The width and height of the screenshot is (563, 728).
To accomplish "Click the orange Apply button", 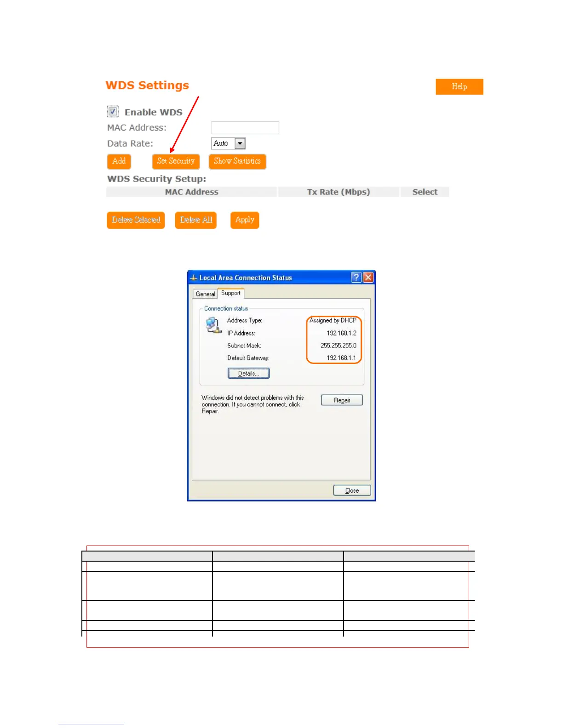I will [x=245, y=220].
